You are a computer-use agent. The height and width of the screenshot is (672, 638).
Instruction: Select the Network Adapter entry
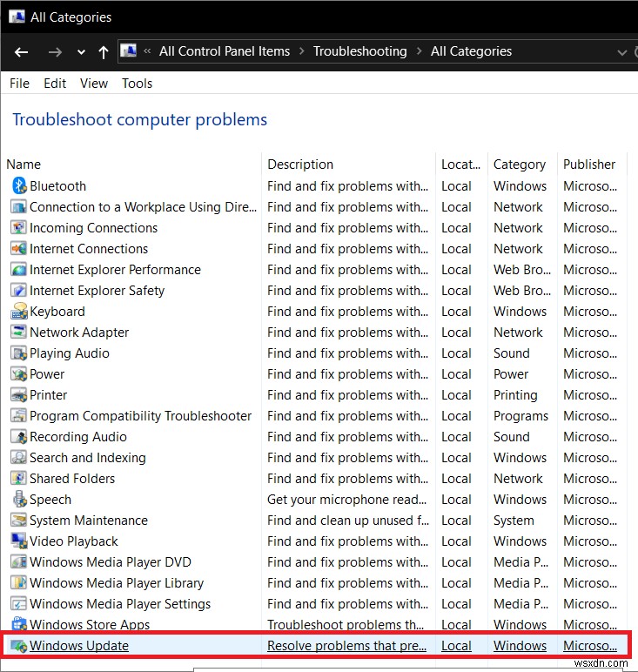79,333
